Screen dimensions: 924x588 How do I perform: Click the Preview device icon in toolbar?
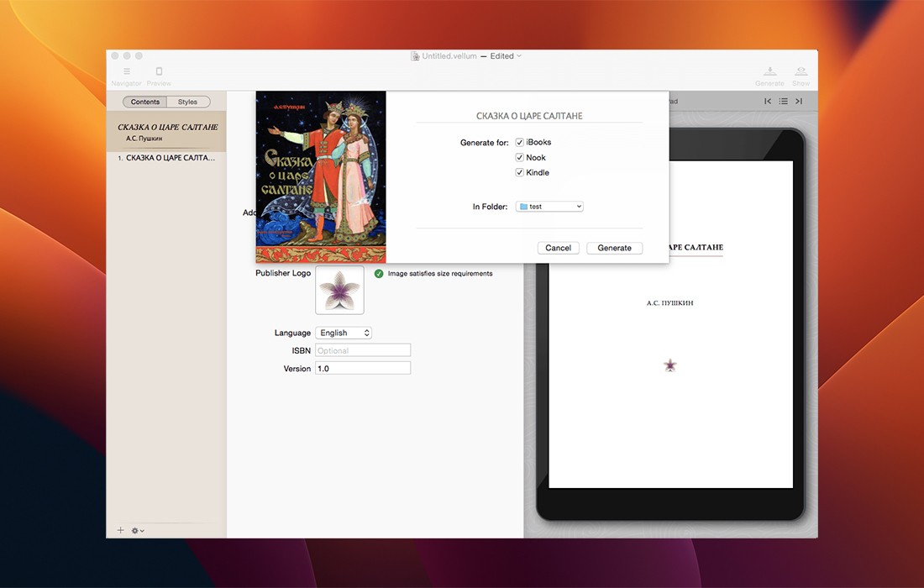click(159, 72)
